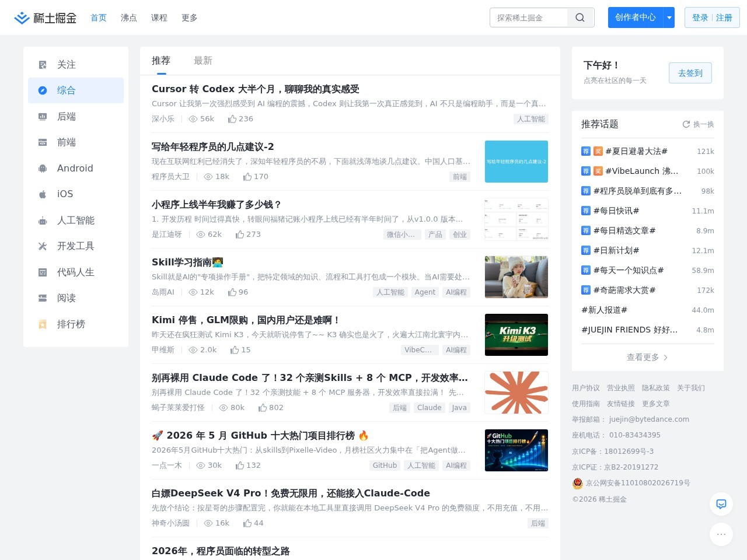Screen dimensions: 747x560
Task: Open the #奇葩需求大赏# topic
Action: tap(624, 290)
